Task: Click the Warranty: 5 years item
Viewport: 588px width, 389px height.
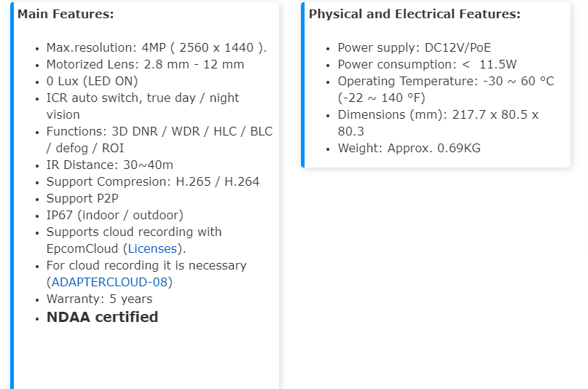Action: [x=99, y=299]
